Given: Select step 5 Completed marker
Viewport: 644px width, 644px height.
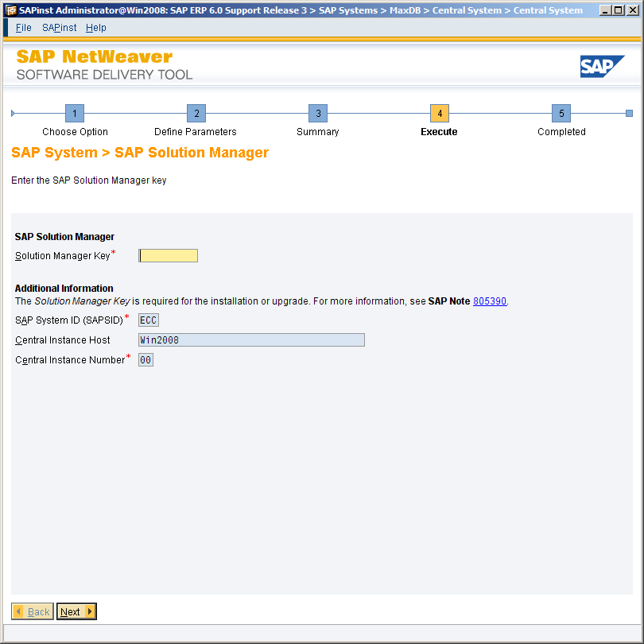Looking at the screenshot, I should (x=561, y=114).
